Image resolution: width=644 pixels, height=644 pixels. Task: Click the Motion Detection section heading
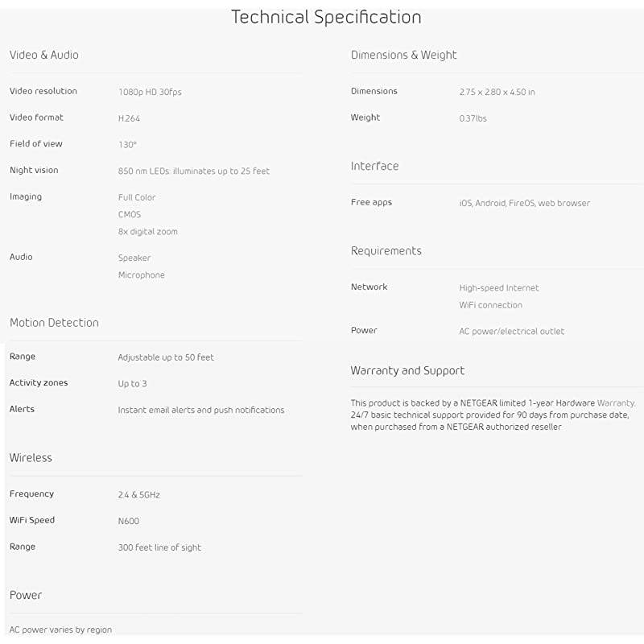click(54, 322)
